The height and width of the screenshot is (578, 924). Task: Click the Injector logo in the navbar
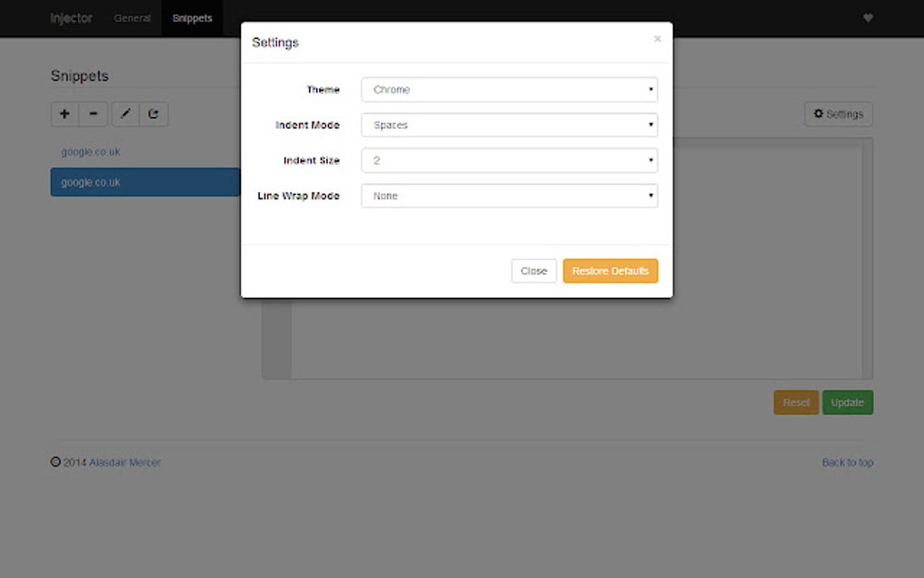point(71,17)
